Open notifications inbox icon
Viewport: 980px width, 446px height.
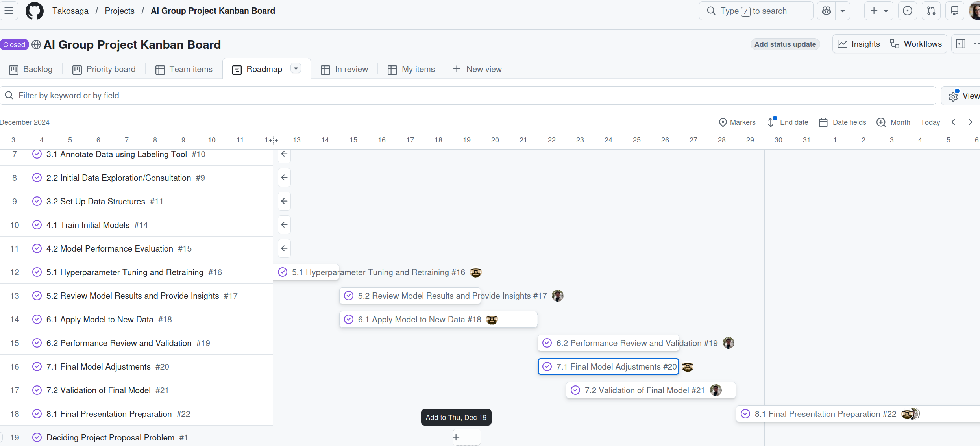[x=955, y=11]
